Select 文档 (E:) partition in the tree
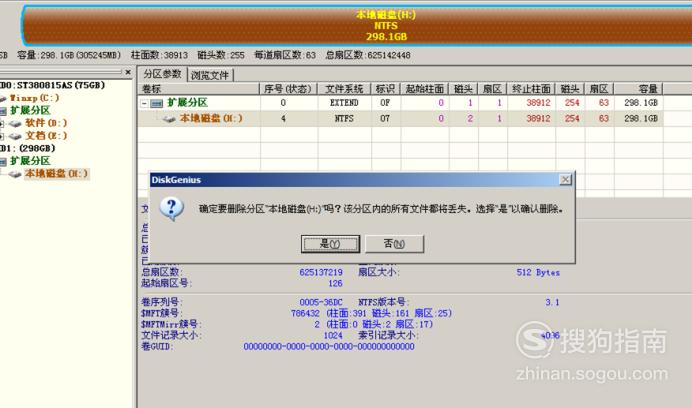The image size is (692, 408). click(46, 136)
